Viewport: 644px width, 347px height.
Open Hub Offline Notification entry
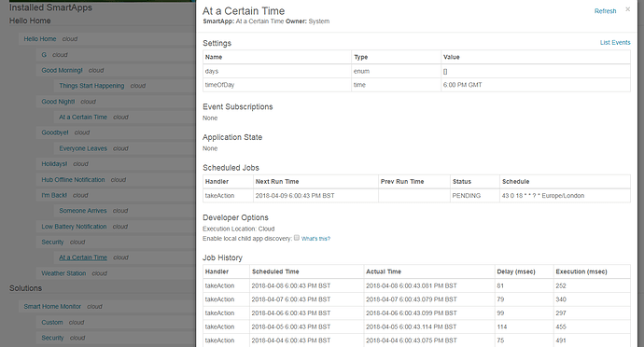tap(73, 179)
